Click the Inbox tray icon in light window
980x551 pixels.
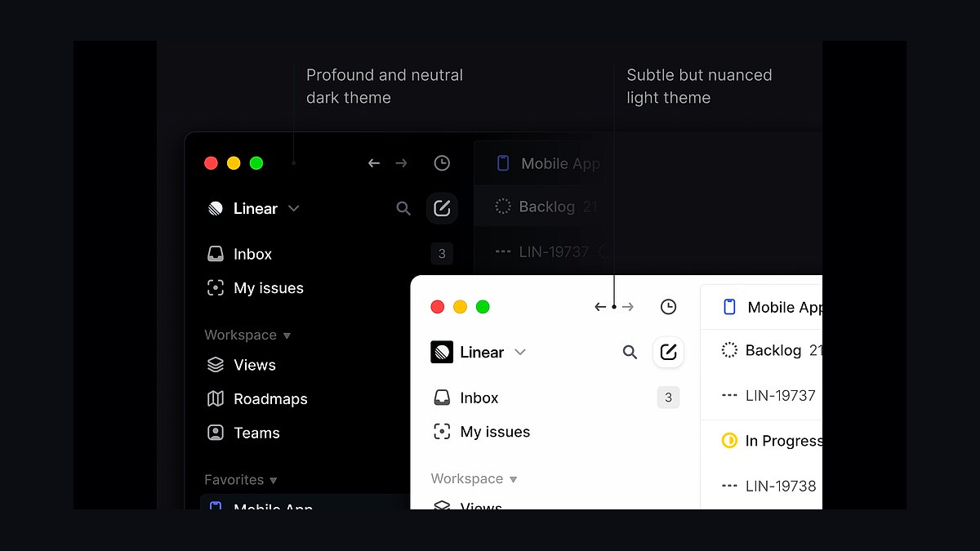tap(442, 398)
